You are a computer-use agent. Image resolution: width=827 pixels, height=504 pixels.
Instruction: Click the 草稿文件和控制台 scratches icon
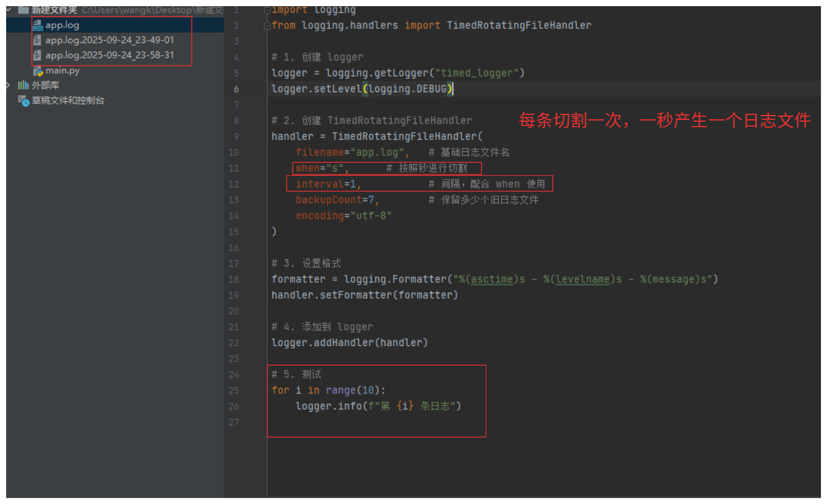click(23, 100)
